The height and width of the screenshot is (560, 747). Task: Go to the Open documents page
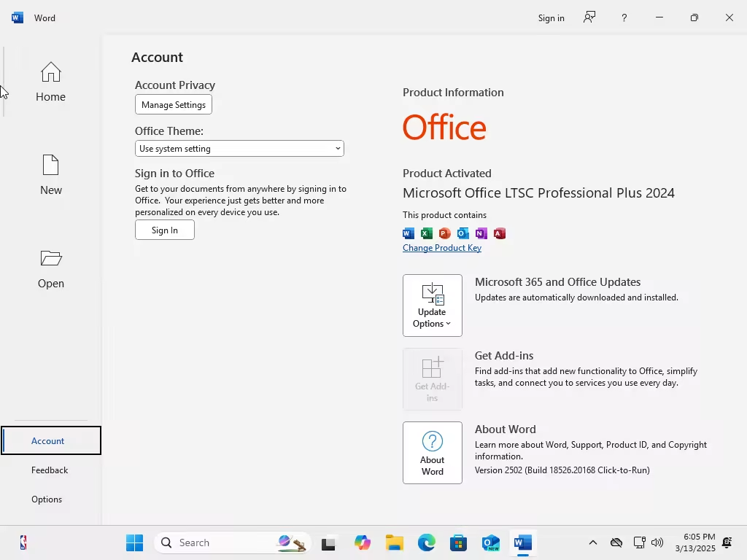coord(50,268)
